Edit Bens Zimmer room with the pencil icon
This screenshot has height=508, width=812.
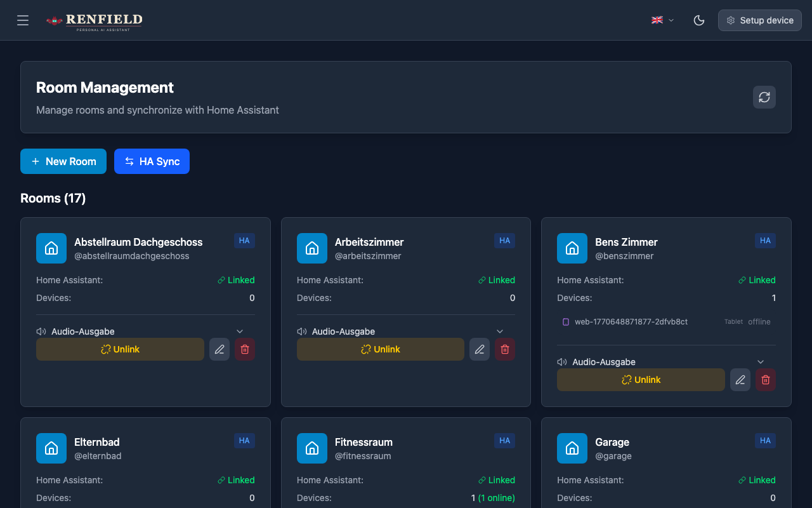pos(740,379)
